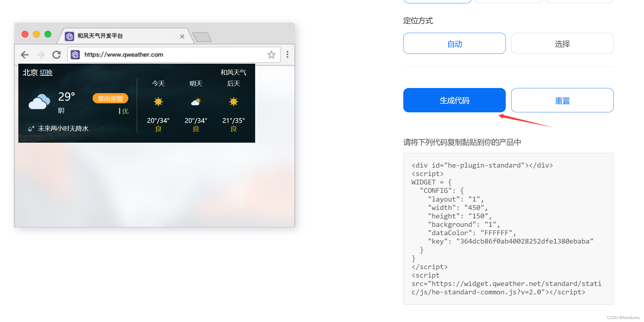
Task: Click the 和风天气 brand link
Action: point(233,72)
